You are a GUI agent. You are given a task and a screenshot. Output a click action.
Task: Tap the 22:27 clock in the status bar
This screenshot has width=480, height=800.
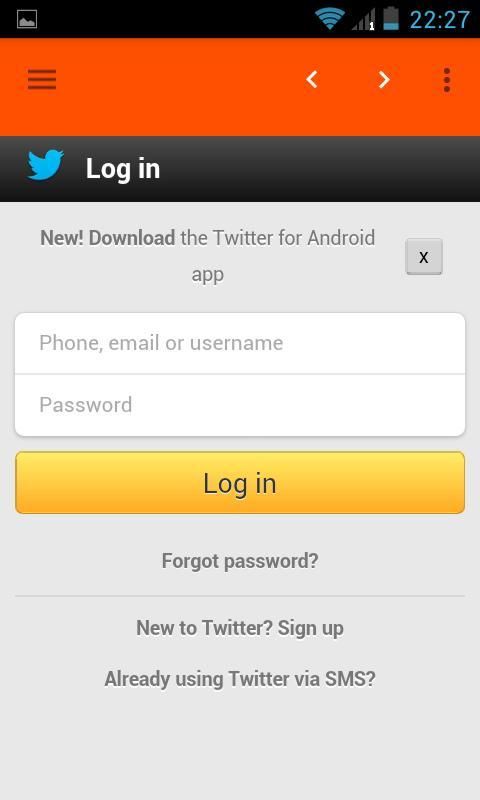point(439,20)
